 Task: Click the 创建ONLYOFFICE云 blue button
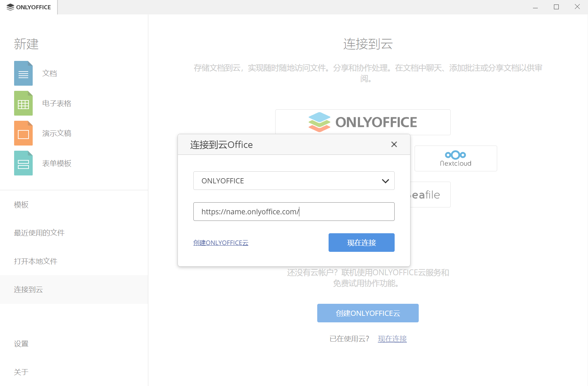point(367,313)
